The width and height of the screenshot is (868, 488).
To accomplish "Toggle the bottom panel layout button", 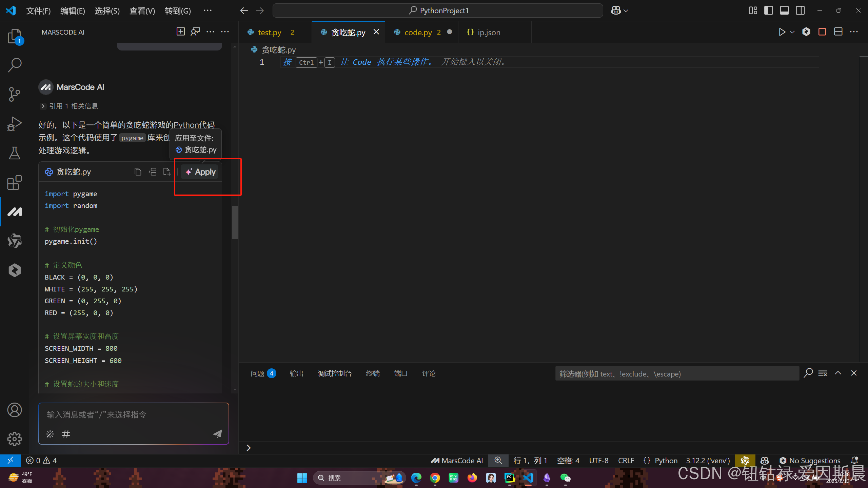I will point(784,11).
